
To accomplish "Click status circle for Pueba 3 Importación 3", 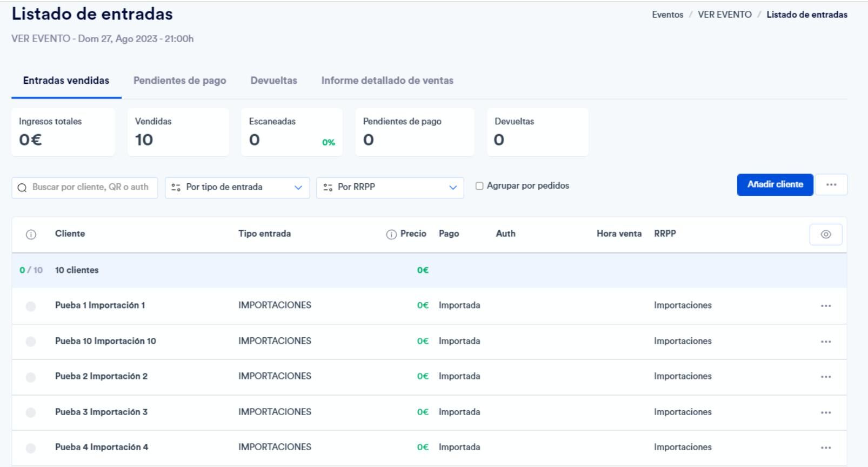I will click(x=31, y=412).
